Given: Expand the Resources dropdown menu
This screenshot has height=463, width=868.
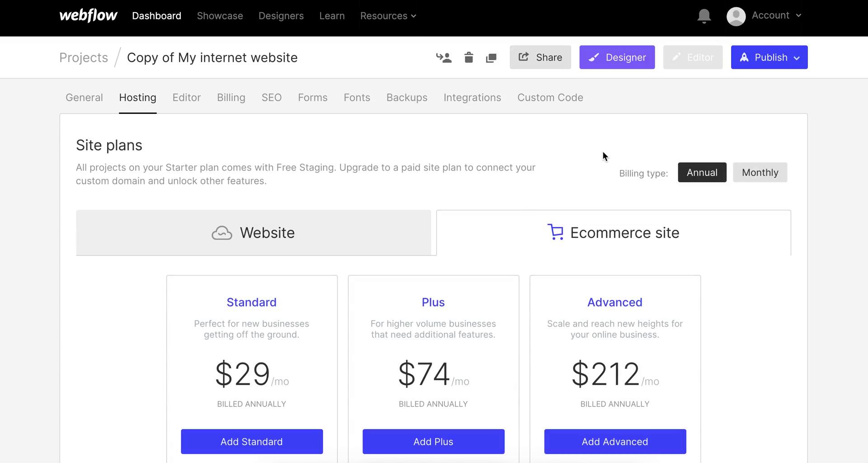Looking at the screenshot, I should point(388,16).
